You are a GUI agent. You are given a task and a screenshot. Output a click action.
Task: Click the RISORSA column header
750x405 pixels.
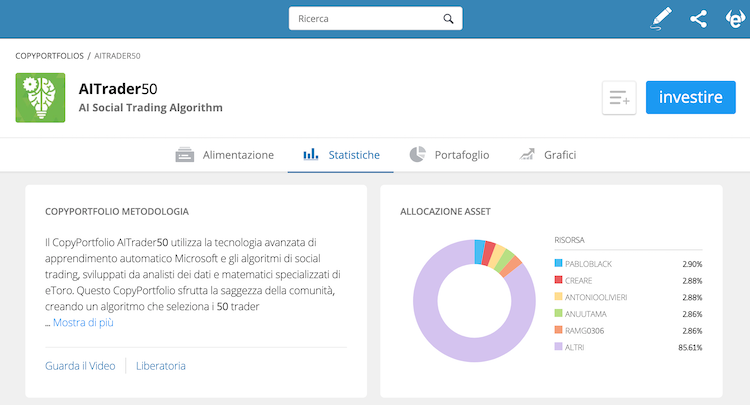tap(569, 240)
